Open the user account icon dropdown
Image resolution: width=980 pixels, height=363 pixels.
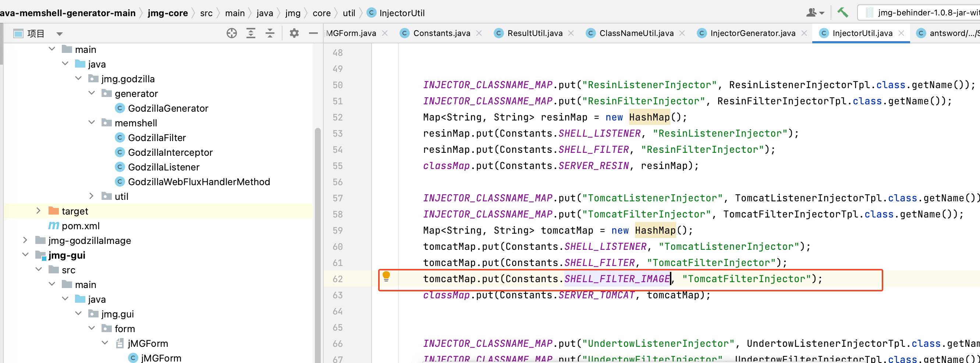pyautogui.click(x=815, y=12)
